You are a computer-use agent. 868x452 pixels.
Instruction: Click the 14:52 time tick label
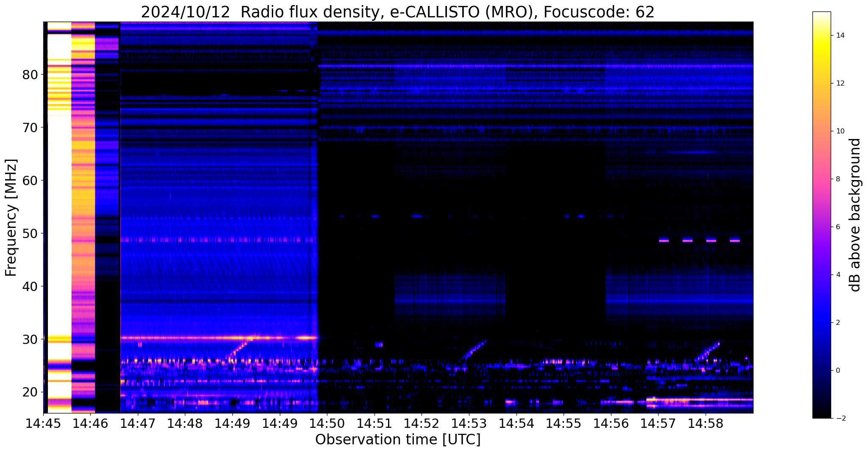tap(421, 424)
